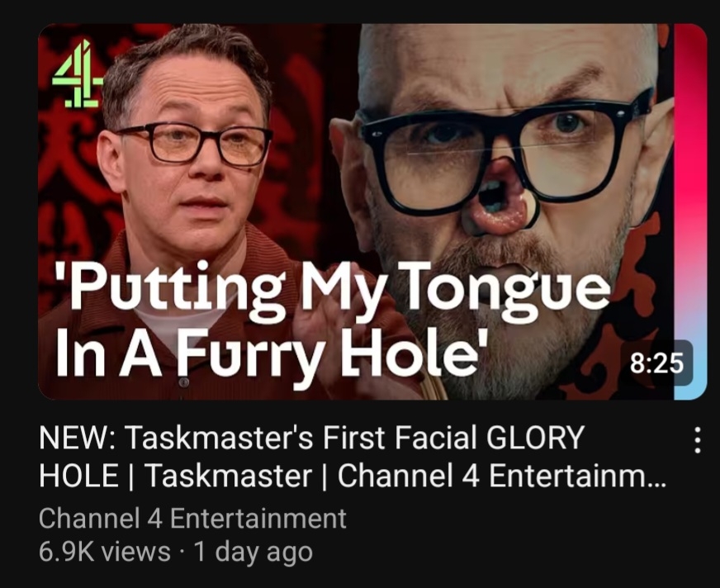Click the "6.9K views" count text
720x588 pixels.
(104, 552)
